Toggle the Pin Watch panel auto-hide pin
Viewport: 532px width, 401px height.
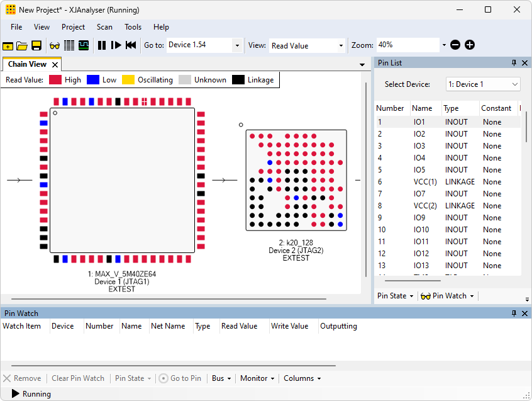coord(514,313)
